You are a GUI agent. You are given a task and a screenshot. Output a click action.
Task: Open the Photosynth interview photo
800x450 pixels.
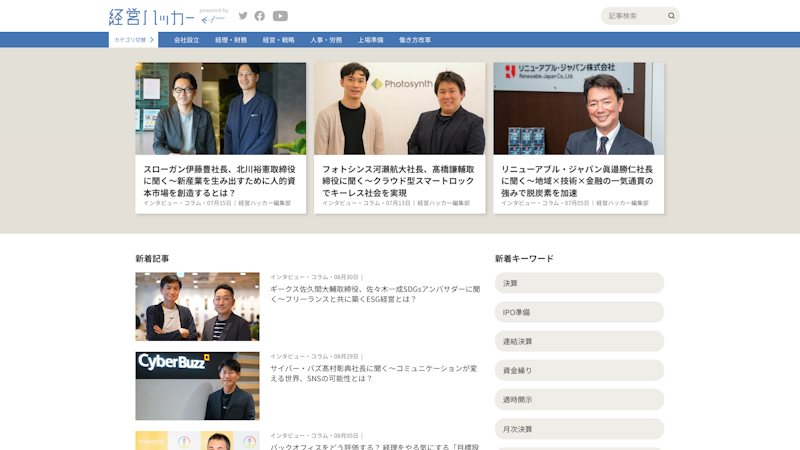(399, 109)
